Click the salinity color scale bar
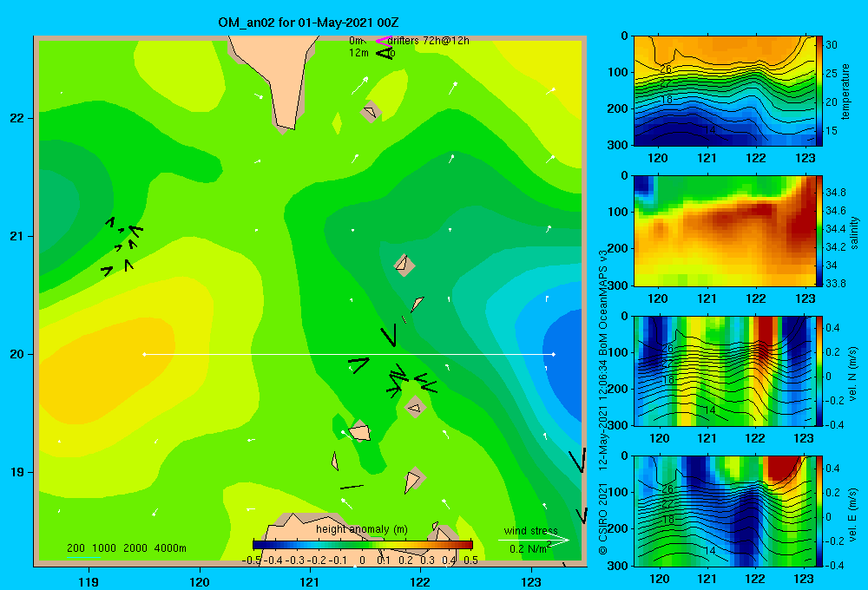The image size is (868, 590). tap(819, 232)
